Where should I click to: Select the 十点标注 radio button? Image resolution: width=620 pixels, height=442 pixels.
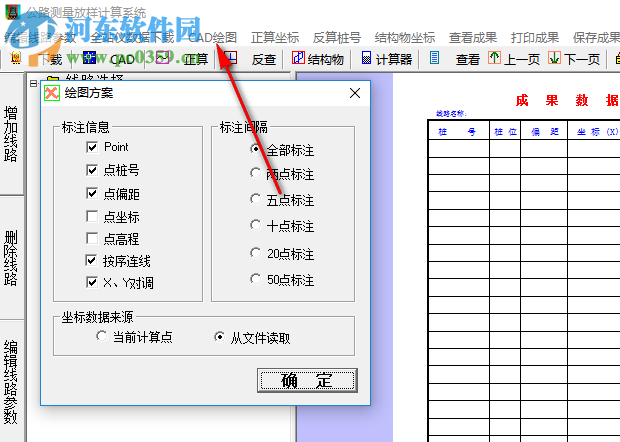click(255, 225)
